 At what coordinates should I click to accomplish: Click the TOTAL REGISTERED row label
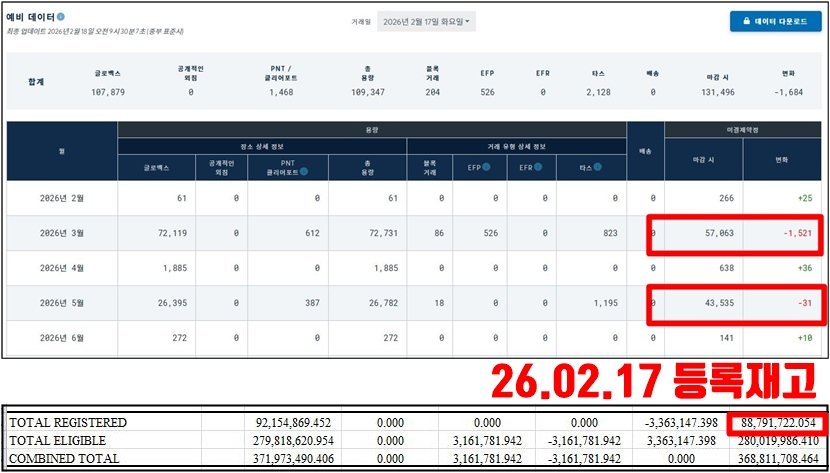68,423
